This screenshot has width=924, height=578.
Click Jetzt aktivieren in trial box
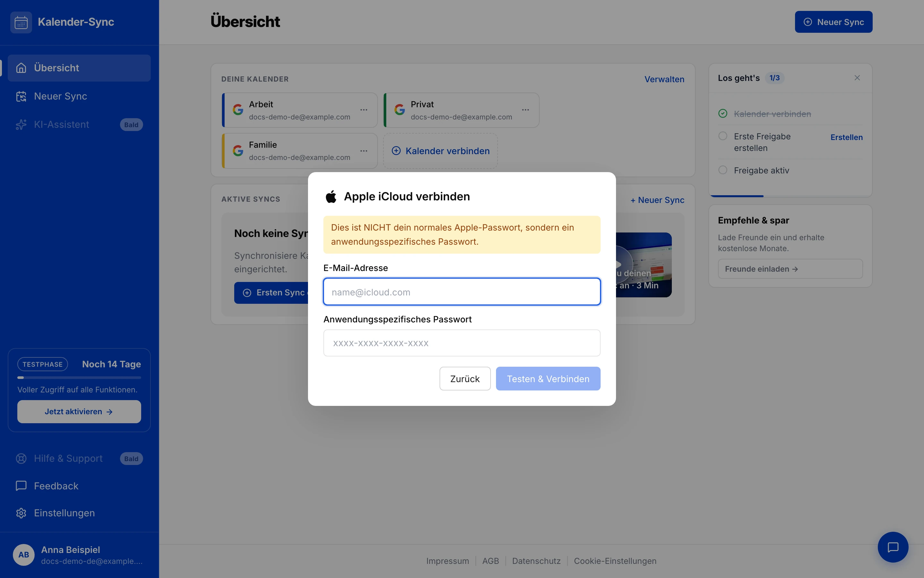pyautogui.click(x=79, y=412)
